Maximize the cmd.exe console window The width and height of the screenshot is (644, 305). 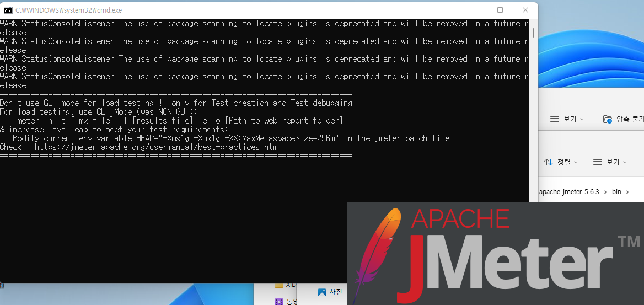click(x=500, y=10)
